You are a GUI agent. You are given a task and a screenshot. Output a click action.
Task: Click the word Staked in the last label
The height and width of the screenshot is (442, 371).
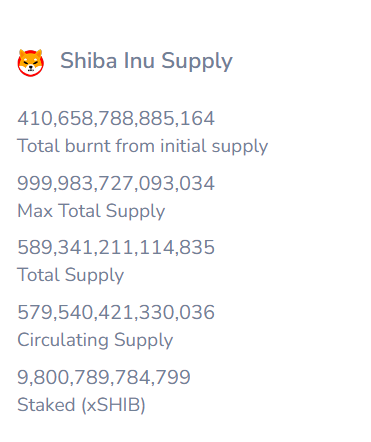click(x=46, y=405)
